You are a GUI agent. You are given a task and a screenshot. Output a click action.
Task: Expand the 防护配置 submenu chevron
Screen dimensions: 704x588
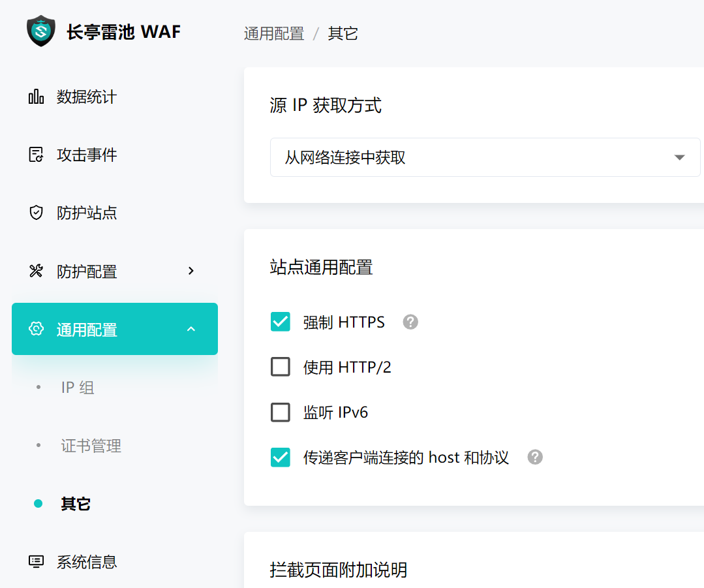191,271
